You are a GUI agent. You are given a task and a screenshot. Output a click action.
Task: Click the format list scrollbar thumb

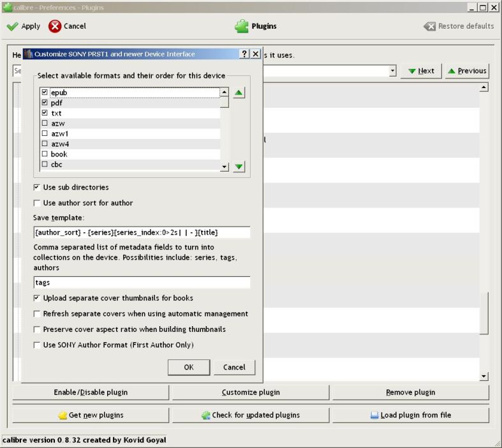225,102
